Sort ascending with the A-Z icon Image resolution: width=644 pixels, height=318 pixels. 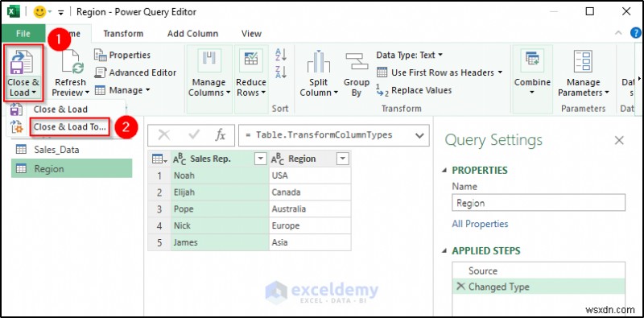point(281,54)
